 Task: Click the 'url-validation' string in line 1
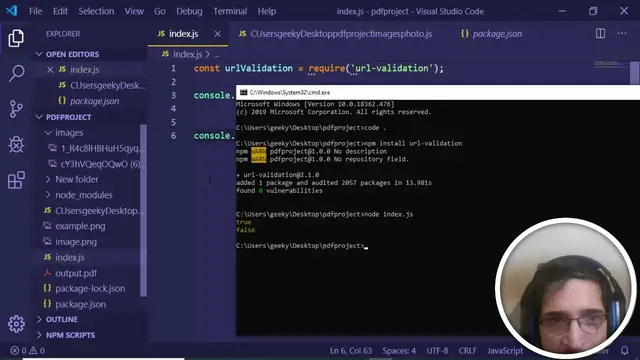pos(391,68)
